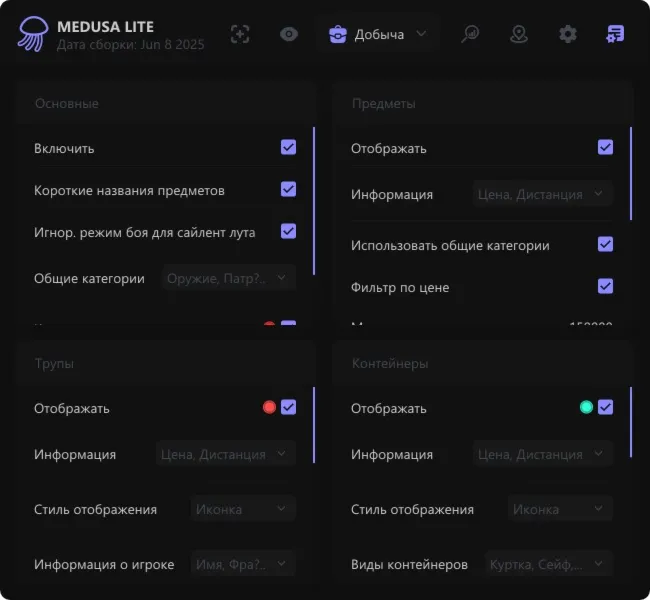The width and height of the screenshot is (650, 600).
Task: Open the settings gear tab
Action: point(568,34)
